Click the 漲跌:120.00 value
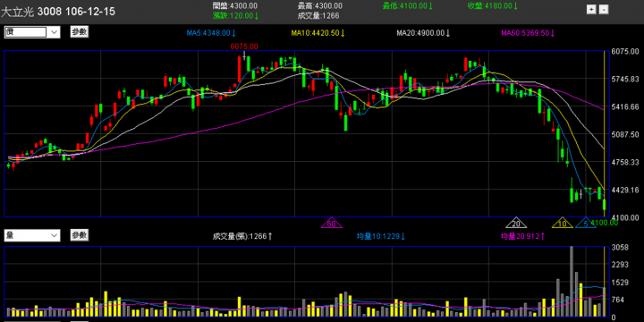 (x=236, y=15)
